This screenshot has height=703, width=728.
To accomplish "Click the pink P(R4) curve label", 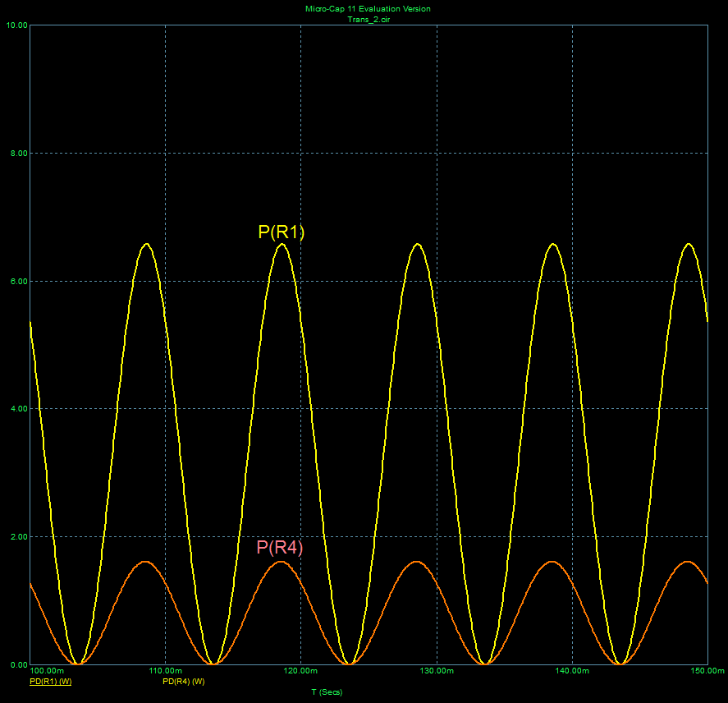I will (x=280, y=548).
